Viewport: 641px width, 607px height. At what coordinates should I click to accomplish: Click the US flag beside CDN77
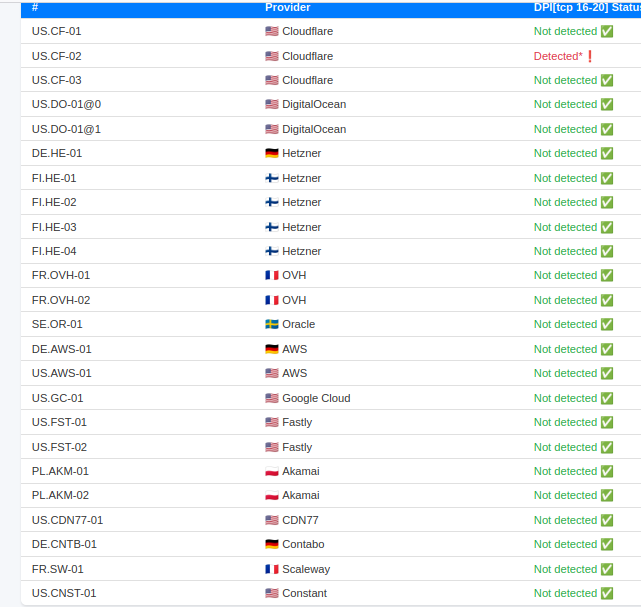point(272,520)
